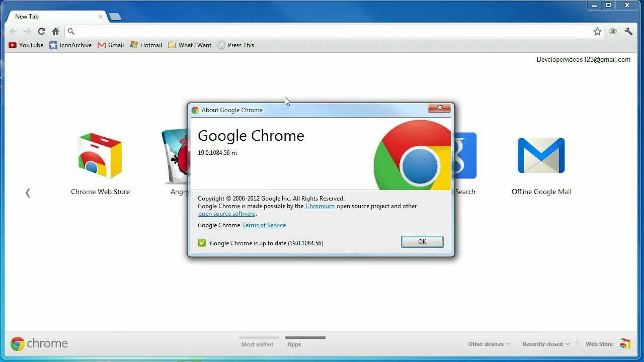Image resolution: width=644 pixels, height=362 pixels.
Task: Click the green update checkmark icon
Action: point(202,243)
